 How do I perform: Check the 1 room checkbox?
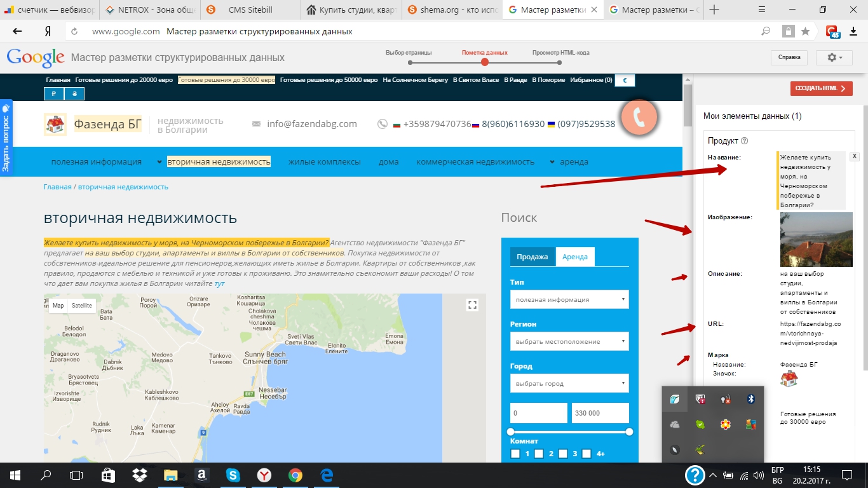(x=515, y=454)
